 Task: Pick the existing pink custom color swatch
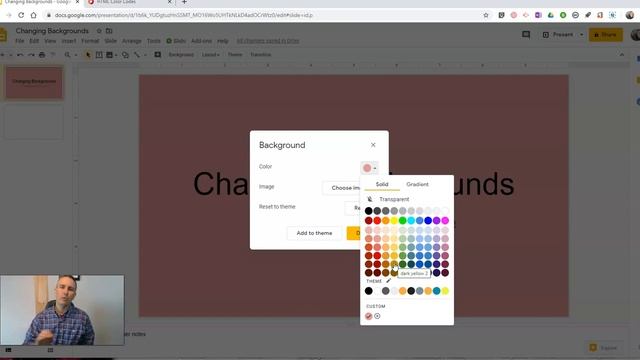(369, 316)
